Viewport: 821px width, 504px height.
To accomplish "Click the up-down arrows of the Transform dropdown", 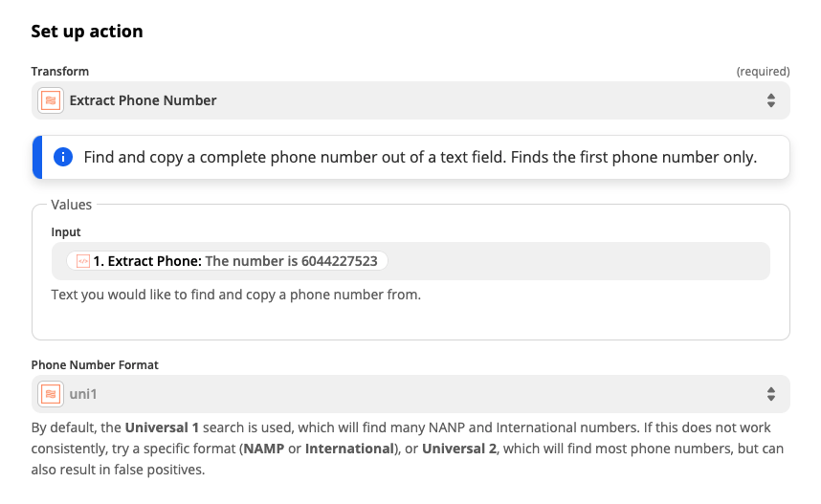I will (x=770, y=100).
